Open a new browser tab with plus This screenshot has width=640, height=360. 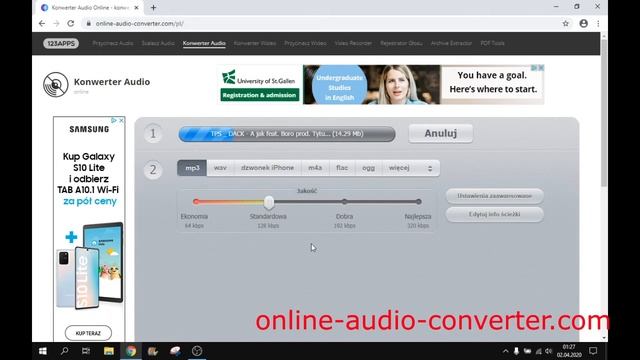tap(153, 7)
